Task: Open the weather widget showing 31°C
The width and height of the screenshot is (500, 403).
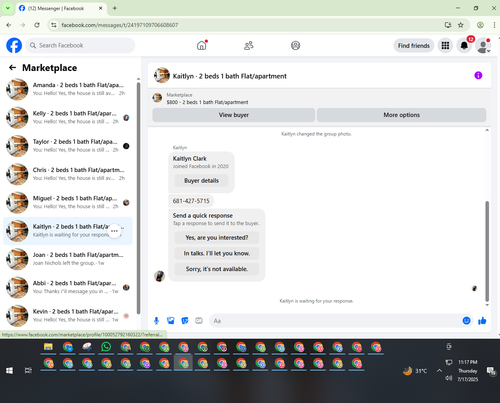Action: tap(415, 371)
